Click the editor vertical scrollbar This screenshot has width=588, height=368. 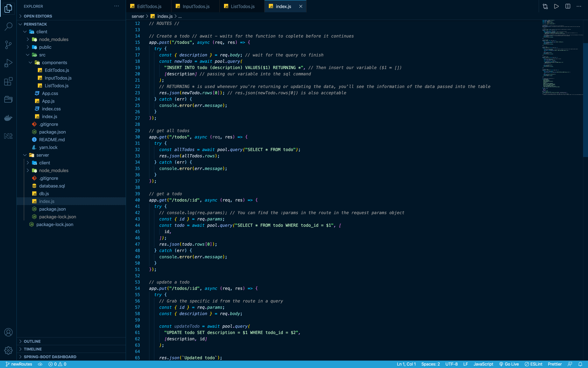point(585,100)
